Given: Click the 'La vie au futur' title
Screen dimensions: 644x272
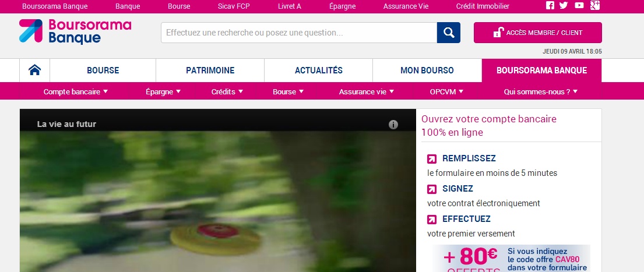Looking at the screenshot, I should coord(66,124).
